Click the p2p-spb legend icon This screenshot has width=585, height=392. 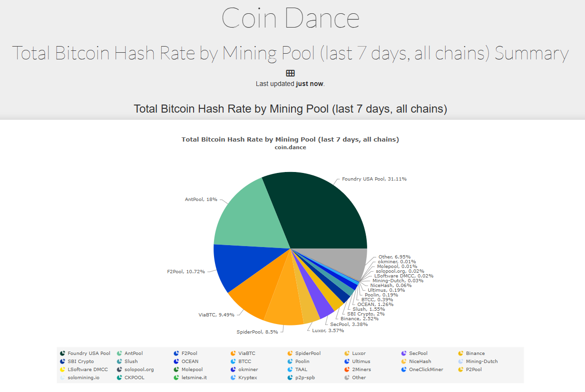click(x=290, y=377)
